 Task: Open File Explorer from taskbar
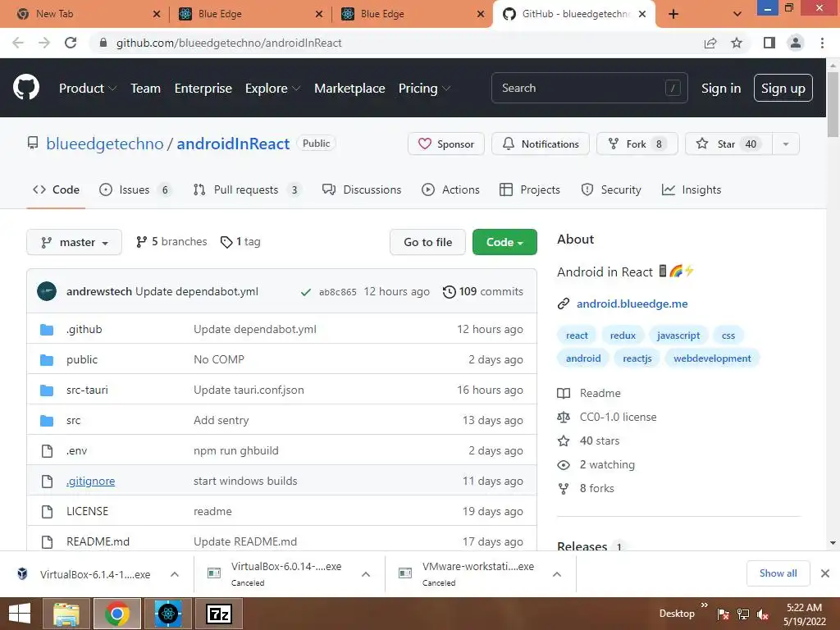click(66, 614)
